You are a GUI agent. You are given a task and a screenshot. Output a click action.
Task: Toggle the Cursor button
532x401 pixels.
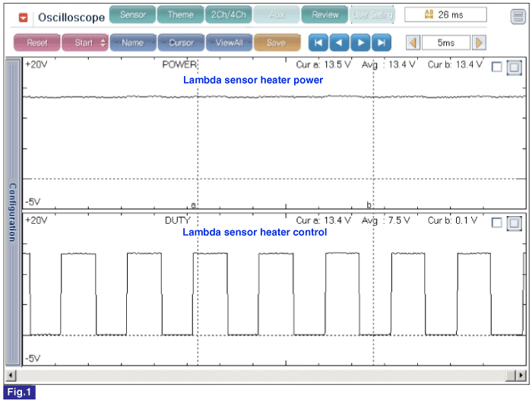coord(181,43)
